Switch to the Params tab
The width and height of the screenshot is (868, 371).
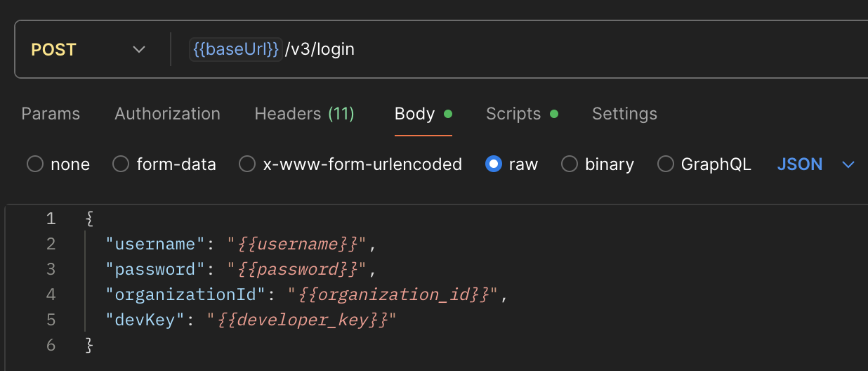pyautogui.click(x=51, y=114)
